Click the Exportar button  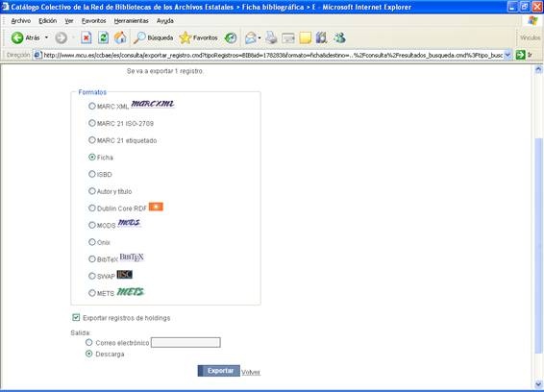[219, 371]
